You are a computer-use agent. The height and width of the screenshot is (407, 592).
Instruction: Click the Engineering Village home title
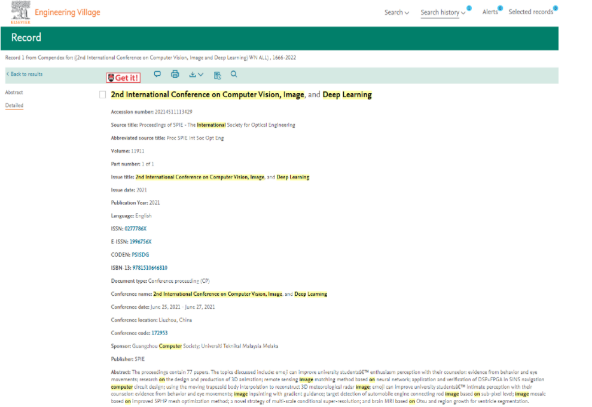[x=68, y=12]
